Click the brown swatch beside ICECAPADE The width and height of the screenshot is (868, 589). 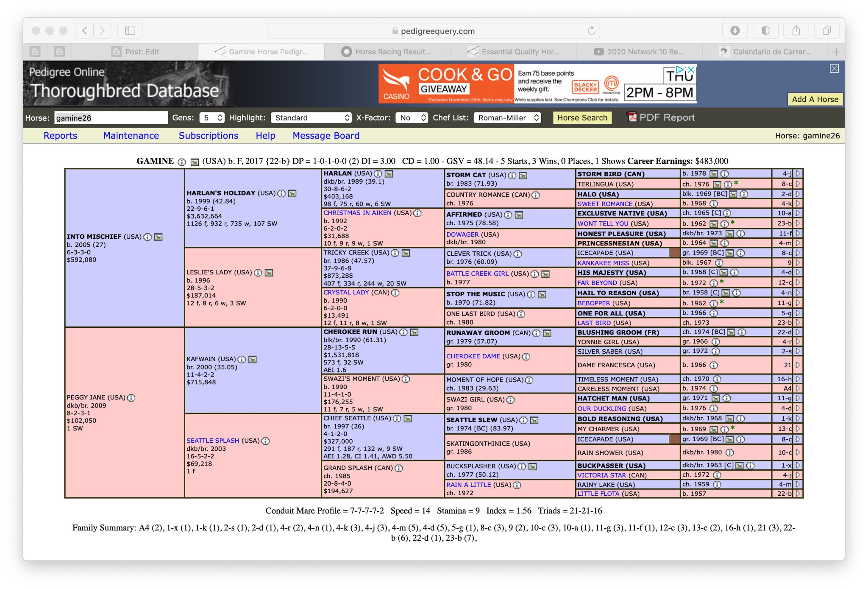(674, 253)
